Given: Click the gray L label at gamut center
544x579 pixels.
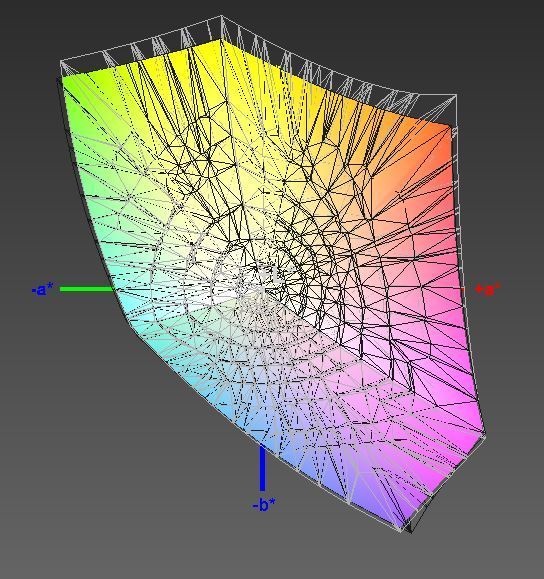Looking at the screenshot, I should pyautogui.click(x=276, y=274).
